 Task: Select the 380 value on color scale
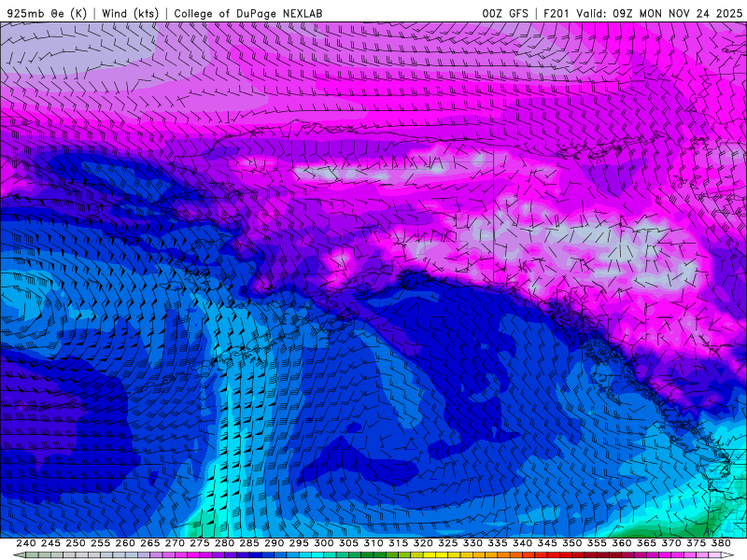(721, 543)
